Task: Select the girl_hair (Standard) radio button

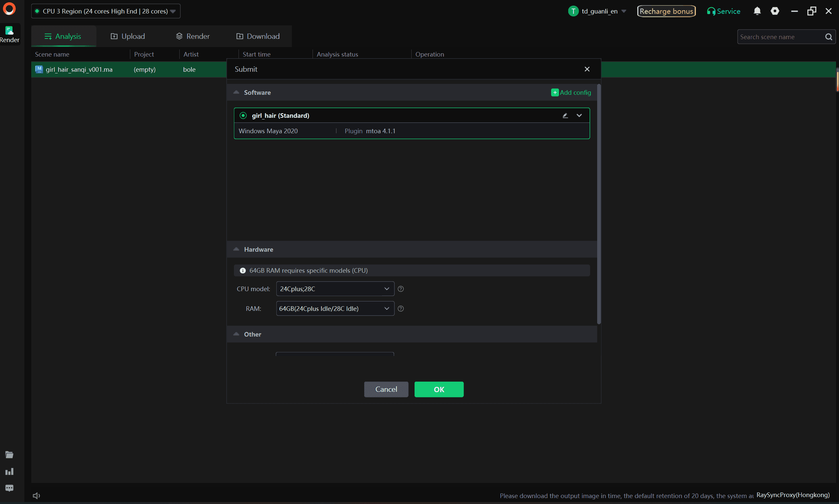Action: (x=243, y=115)
